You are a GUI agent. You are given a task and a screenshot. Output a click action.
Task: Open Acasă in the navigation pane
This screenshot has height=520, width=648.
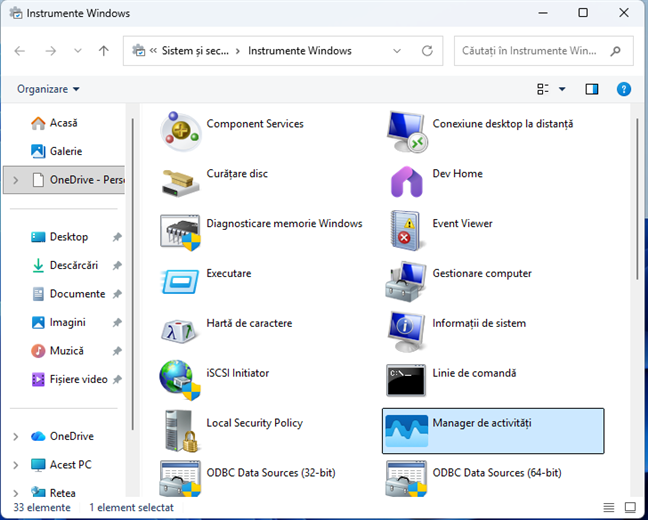pyautogui.click(x=54, y=123)
